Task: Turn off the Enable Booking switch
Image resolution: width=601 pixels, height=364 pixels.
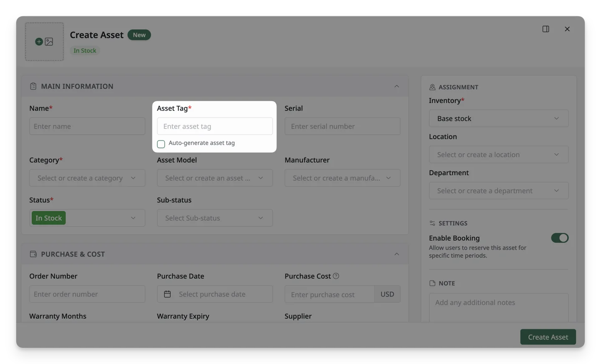Action: [x=560, y=238]
